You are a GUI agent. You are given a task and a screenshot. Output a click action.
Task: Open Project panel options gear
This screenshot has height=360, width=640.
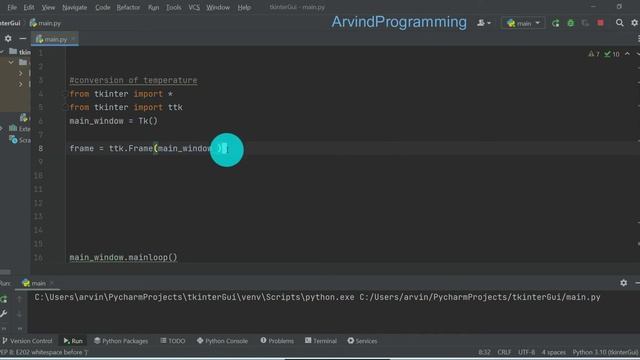[8, 39]
